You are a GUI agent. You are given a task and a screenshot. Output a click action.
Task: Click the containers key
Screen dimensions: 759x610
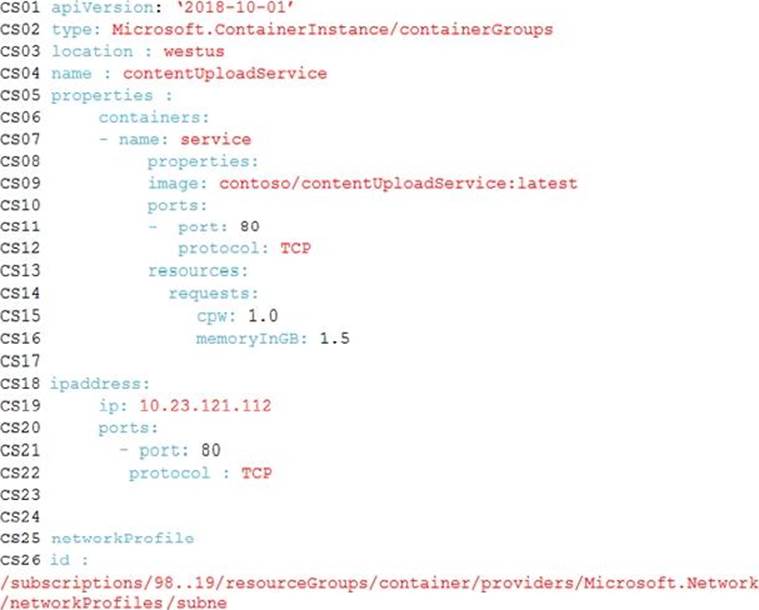tap(153, 118)
